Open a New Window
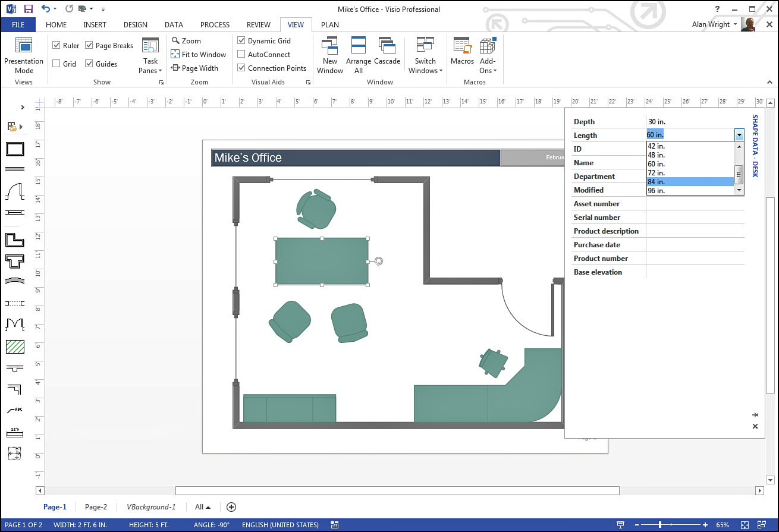Image resolution: width=779 pixels, height=532 pixels. pyautogui.click(x=330, y=55)
